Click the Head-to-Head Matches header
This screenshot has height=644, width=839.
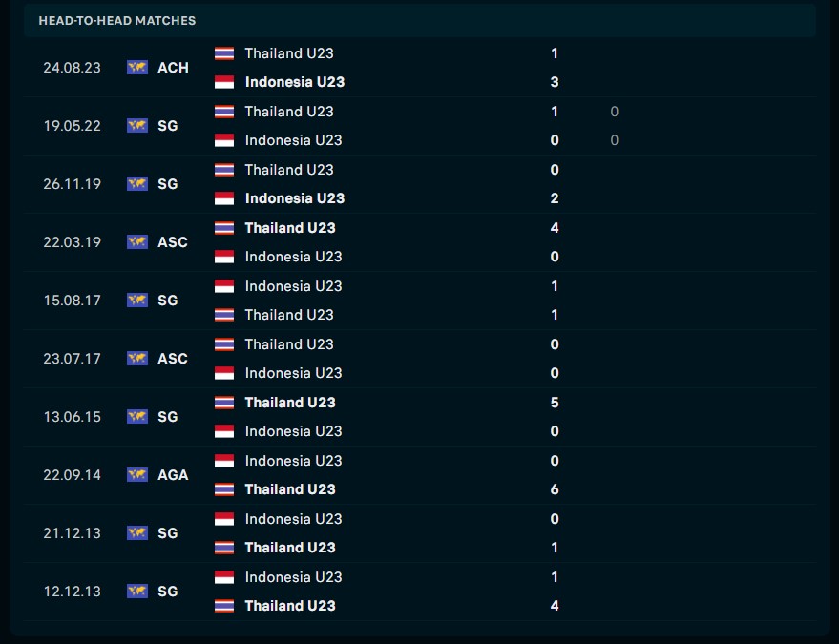(117, 21)
